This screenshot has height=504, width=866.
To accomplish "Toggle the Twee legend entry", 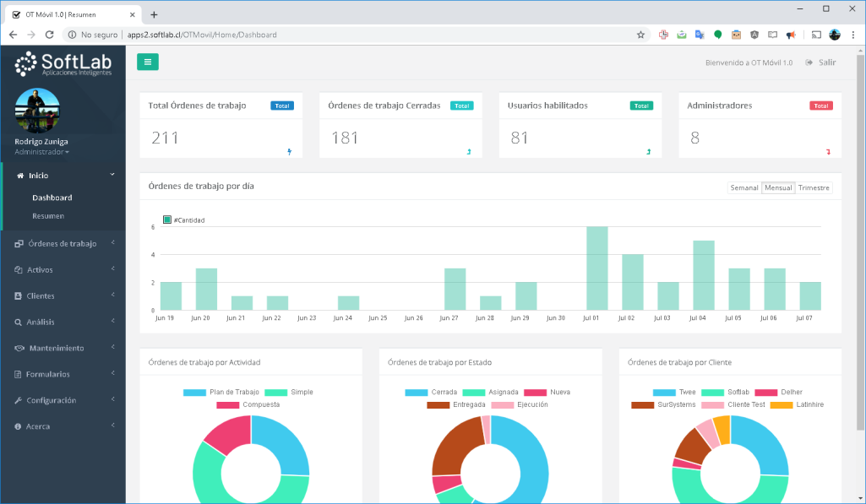I will (674, 393).
